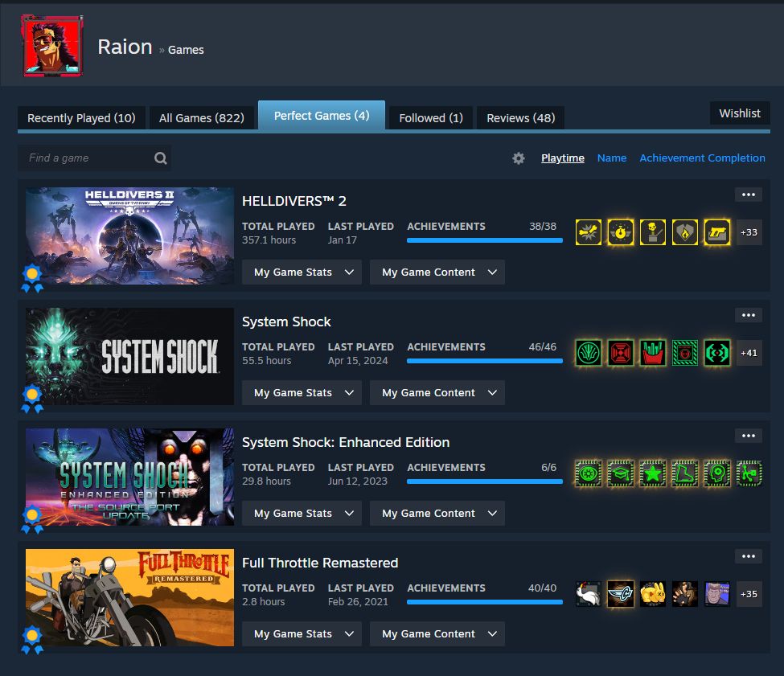Click the HELLDIVERS™ 2 title
This screenshot has width=784, height=676.
(x=294, y=201)
